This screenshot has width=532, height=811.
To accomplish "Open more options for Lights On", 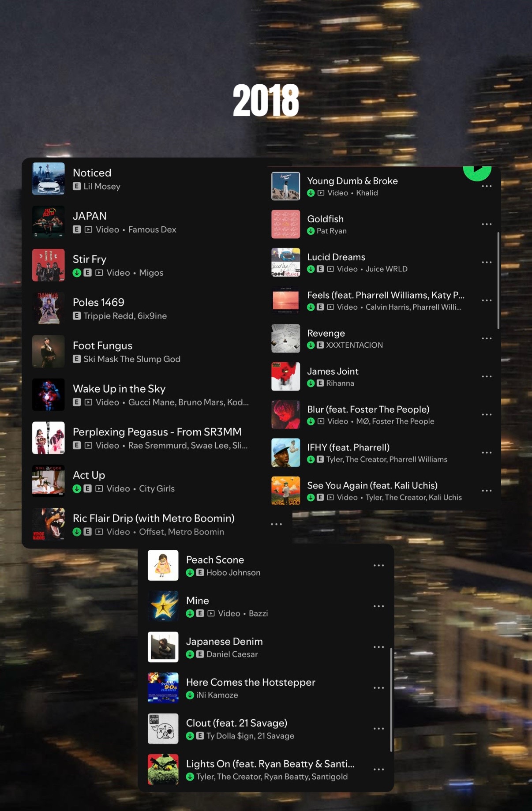I will [x=378, y=770].
